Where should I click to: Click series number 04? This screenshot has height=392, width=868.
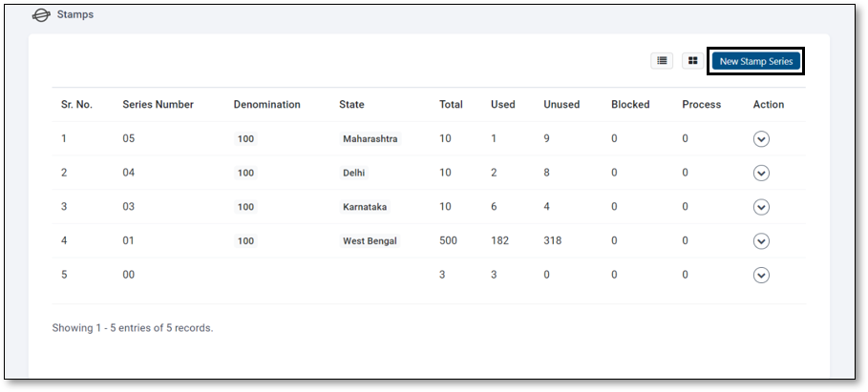coord(128,173)
